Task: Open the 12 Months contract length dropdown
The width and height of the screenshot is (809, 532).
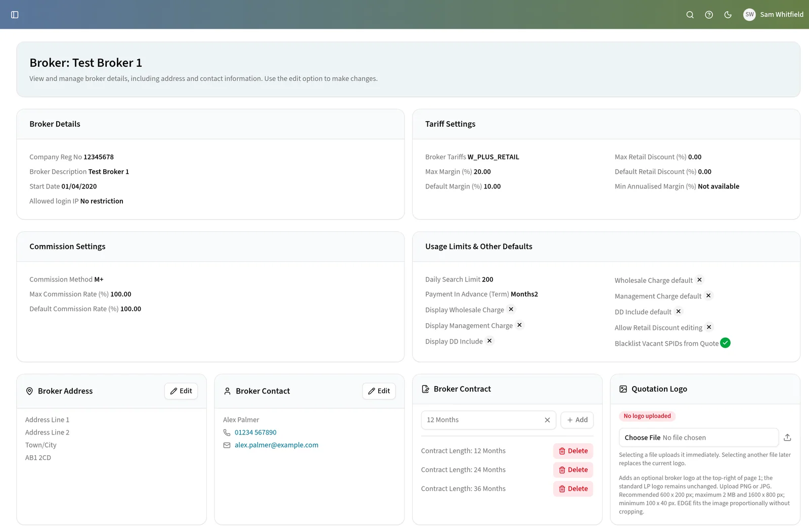Action: coord(488,420)
